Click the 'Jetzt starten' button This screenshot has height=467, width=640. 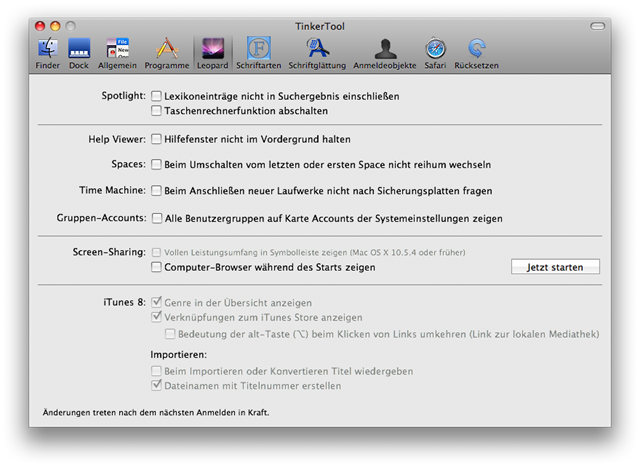(555, 267)
